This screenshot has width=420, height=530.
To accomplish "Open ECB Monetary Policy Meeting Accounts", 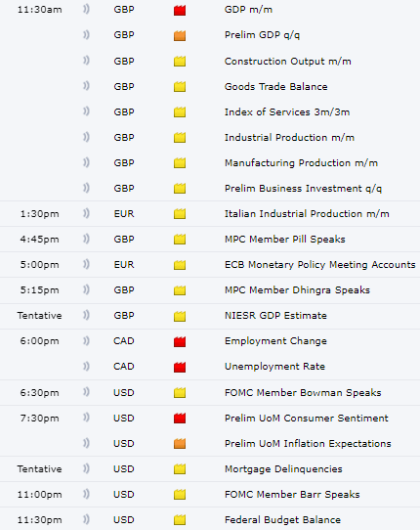I will [x=320, y=265].
